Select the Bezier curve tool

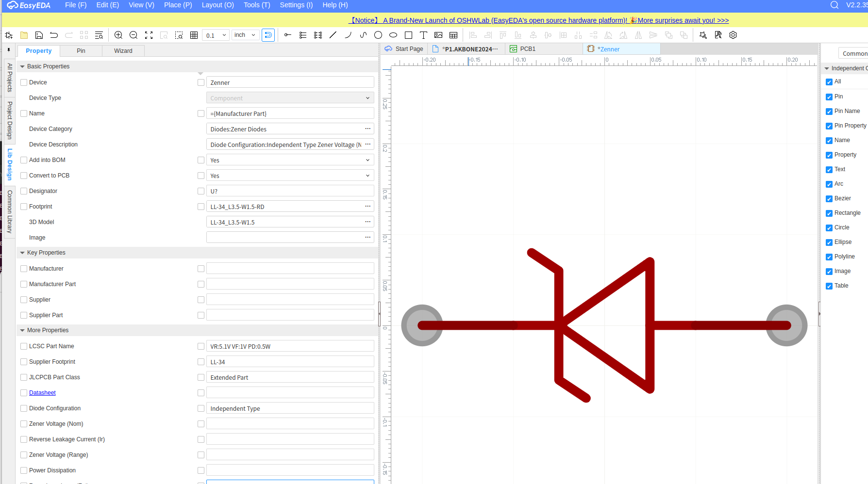[x=363, y=35]
